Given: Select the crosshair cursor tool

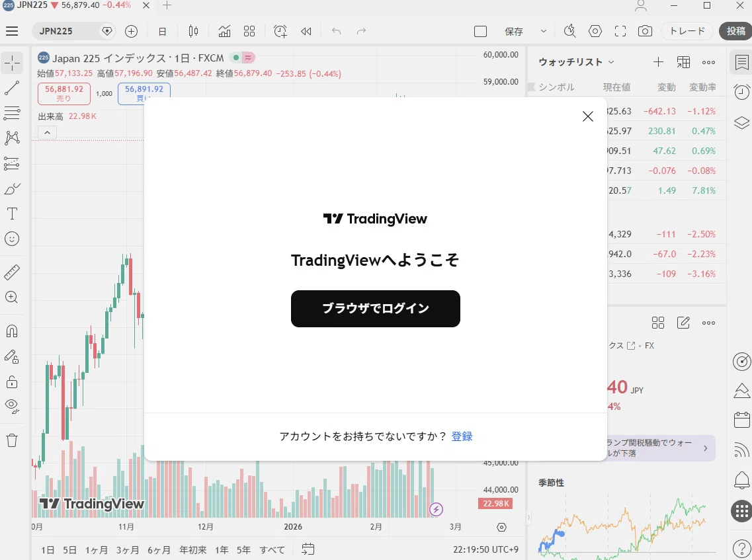Looking at the screenshot, I should pyautogui.click(x=12, y=62).
